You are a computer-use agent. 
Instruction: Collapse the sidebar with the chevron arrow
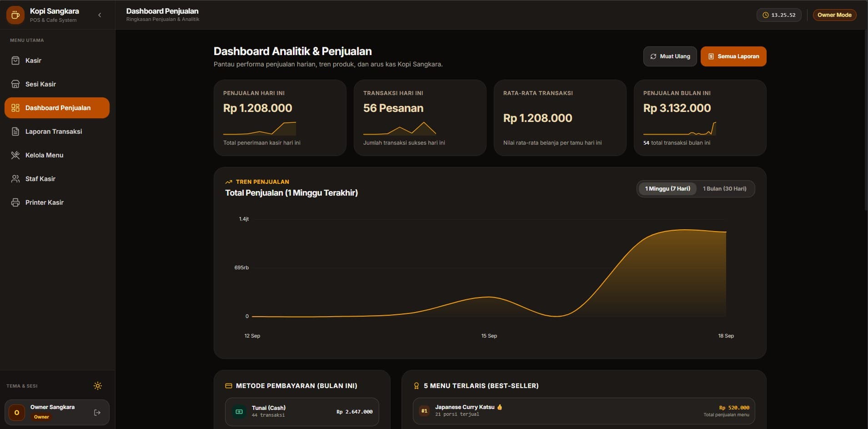click(x=100, y=15)
